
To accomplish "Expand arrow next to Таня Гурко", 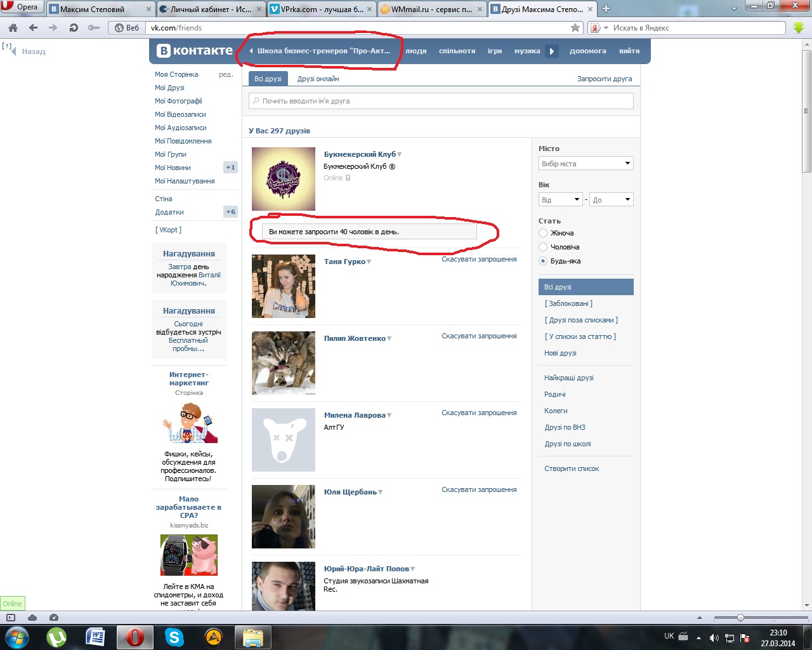I will (x=369, y=262).
